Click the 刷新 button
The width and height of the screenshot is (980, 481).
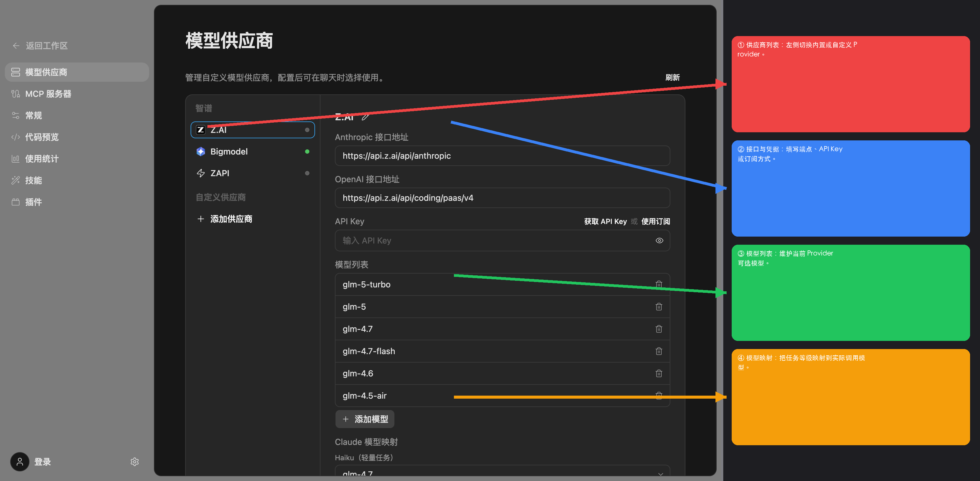click(x=672, y=78)
